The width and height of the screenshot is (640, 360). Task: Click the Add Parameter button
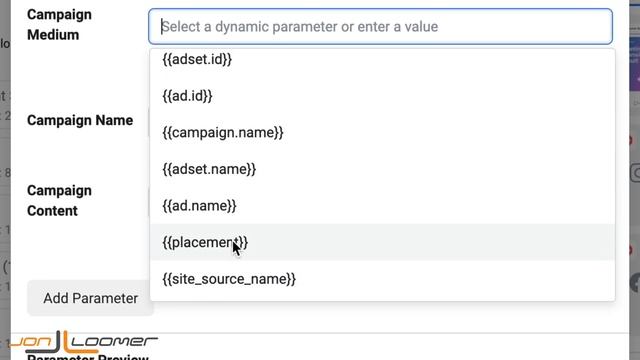[90, 298]
